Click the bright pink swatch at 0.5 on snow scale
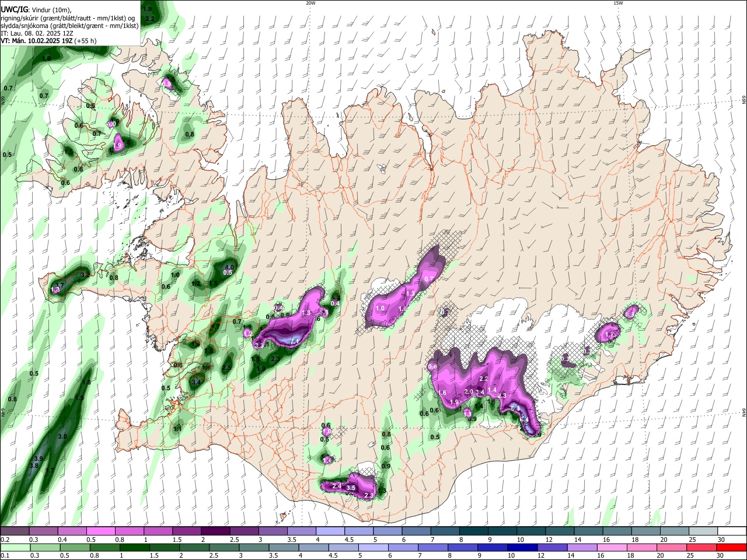The image size is (747, 560). point(100,531)
